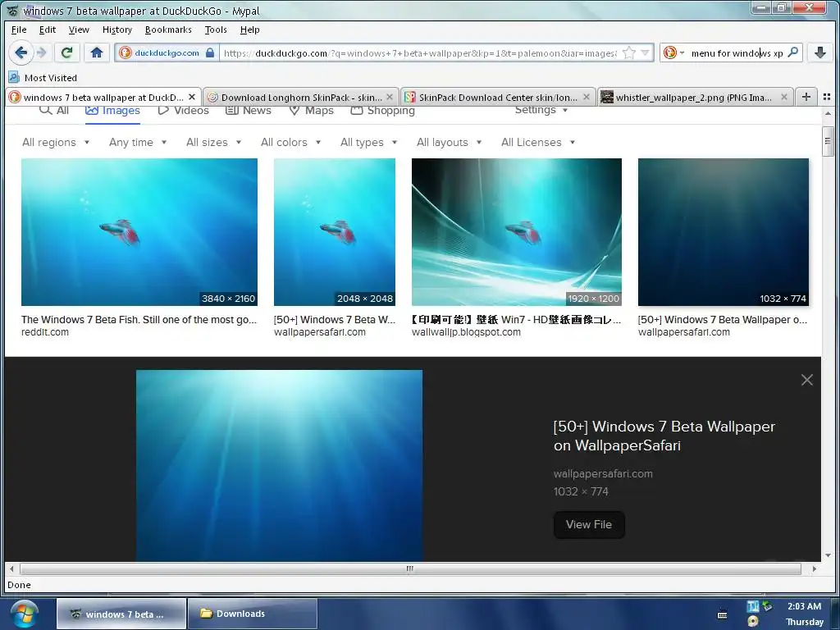The height and width of the screenshot is (630, 840).
Task: Expand the All layouts filter
Action: [x=449, y=142]
